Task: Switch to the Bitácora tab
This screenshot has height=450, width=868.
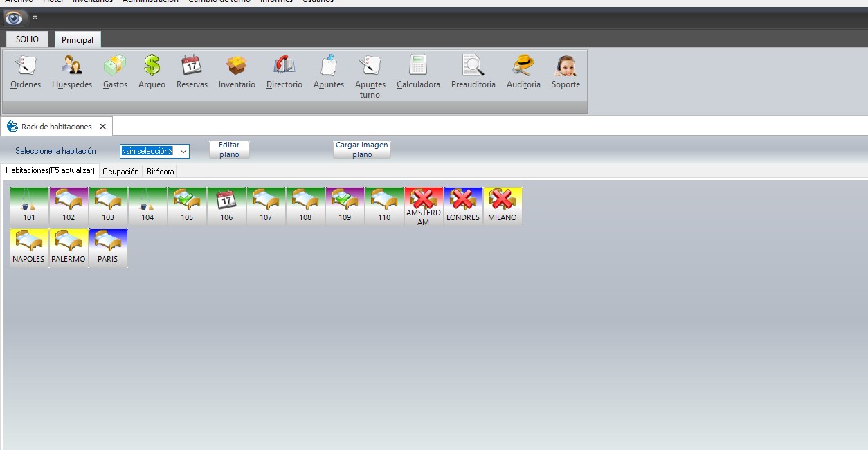Action: 161,171
